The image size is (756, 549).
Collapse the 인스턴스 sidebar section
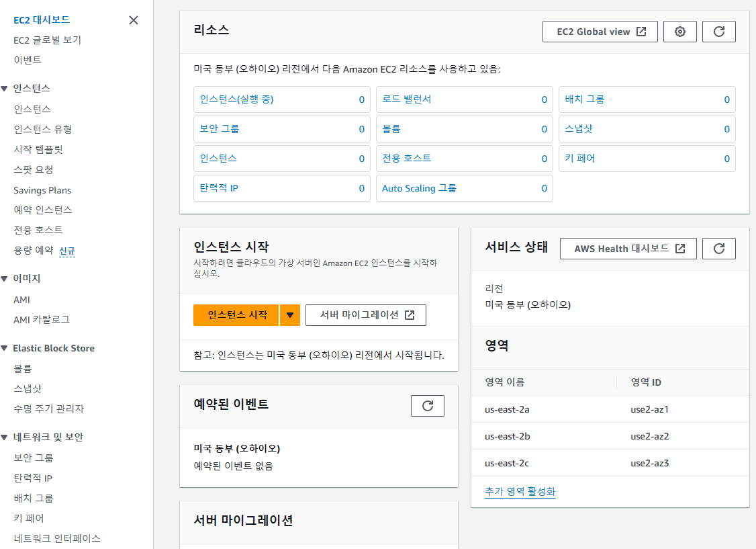(x=4, y=88)
